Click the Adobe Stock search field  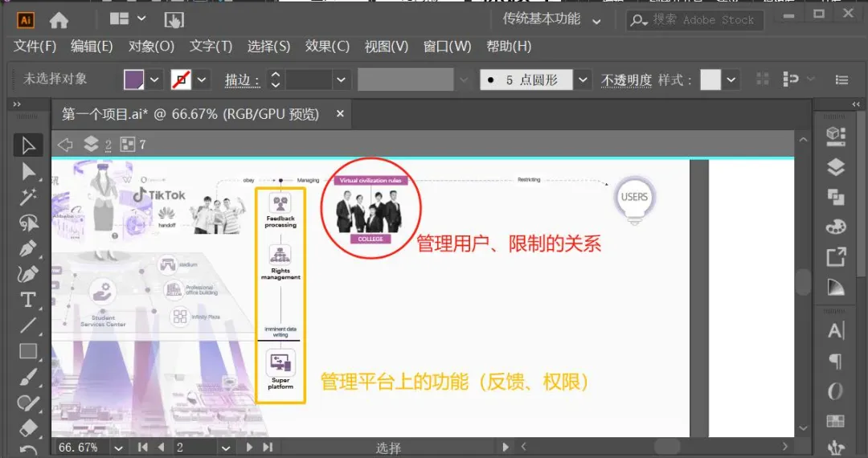coord(695,20)
